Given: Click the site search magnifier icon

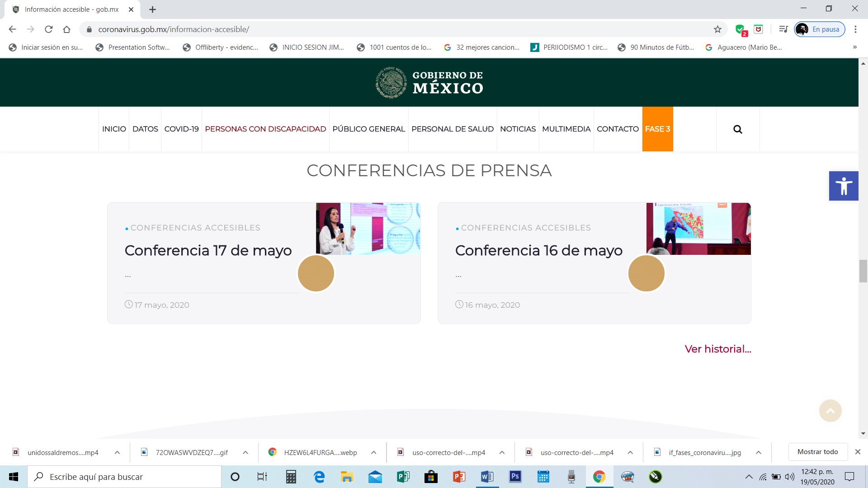Looking at the screenshot, I should pos(738,129).
